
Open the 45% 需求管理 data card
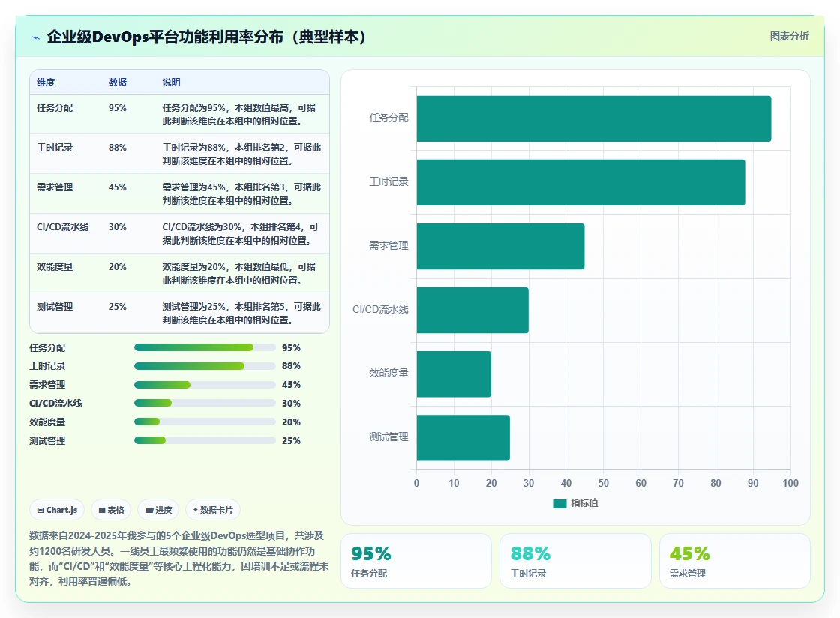(x=734, y=561)
